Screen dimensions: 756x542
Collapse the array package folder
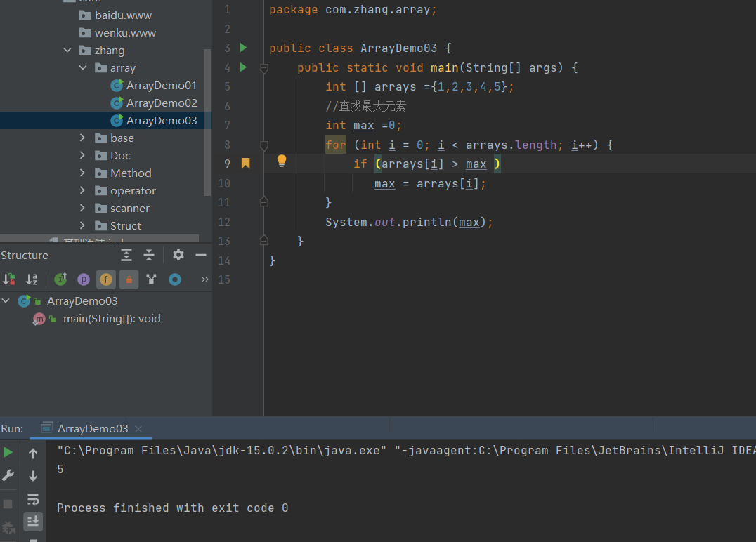tap(83, 68)
